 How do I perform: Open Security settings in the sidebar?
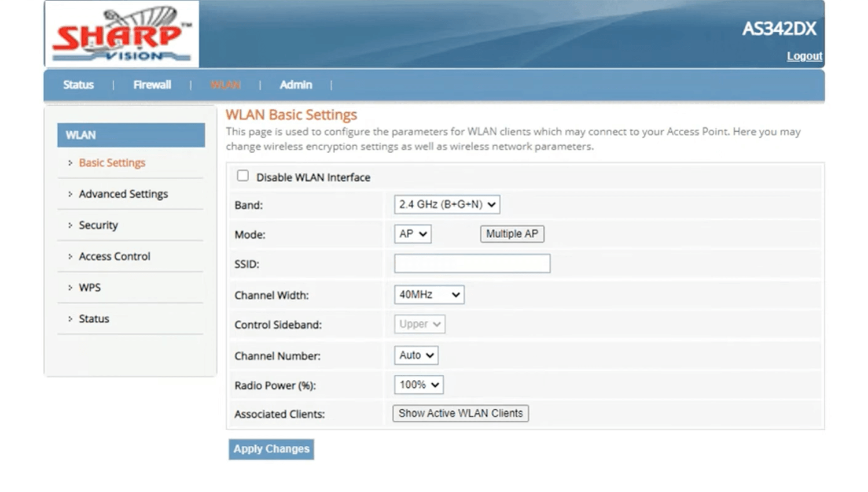[98, 225]
